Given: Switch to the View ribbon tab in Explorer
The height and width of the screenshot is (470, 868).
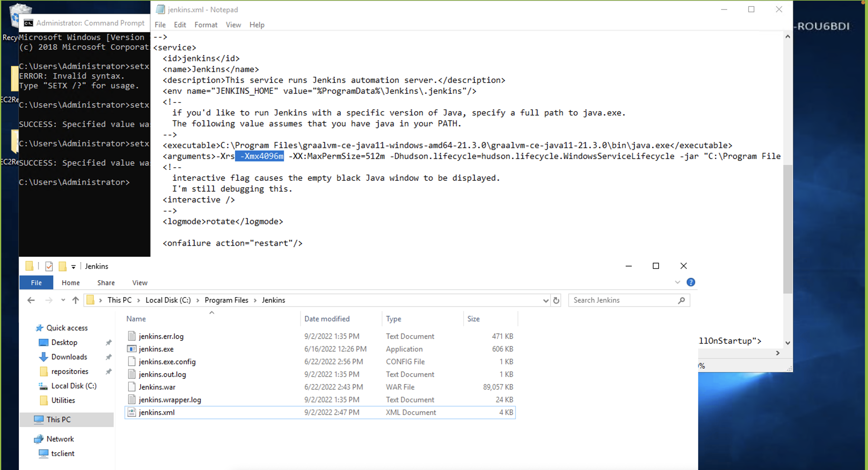Looking at the screenshot, I should (x=140, y=283).
